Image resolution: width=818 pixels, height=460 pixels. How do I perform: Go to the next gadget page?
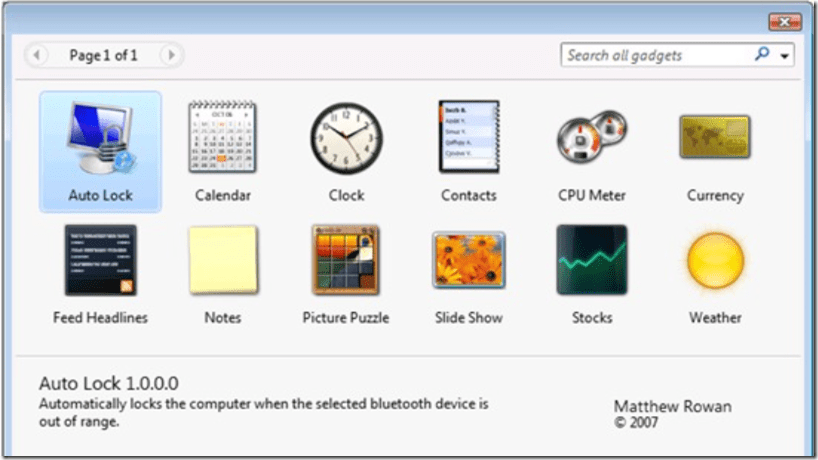[x=171, y=55]
